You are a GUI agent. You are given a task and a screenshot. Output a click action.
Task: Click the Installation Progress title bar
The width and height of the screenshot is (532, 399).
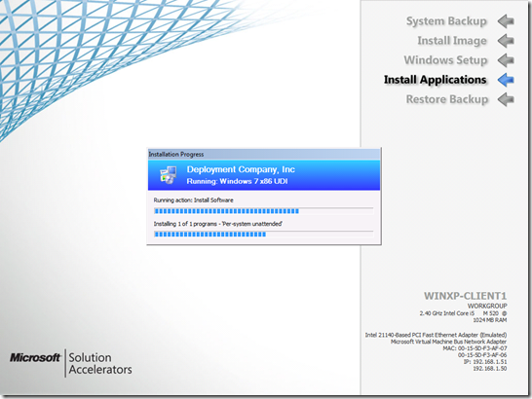pyautogui.click(x=264, y=154)
